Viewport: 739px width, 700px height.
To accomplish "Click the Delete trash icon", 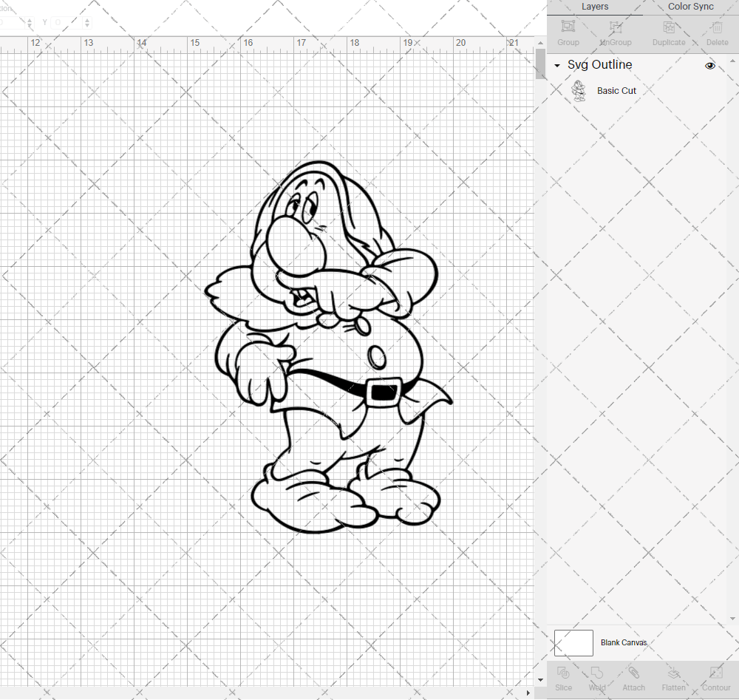I will click(717, 27).
